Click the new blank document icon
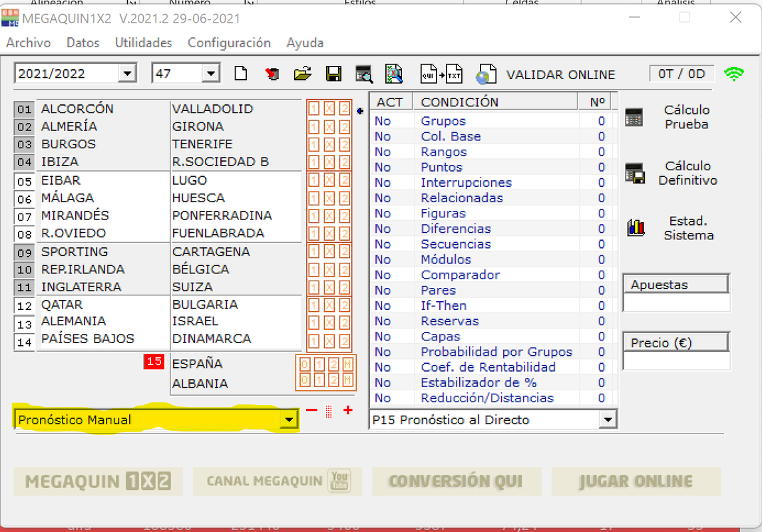The height and width of the screenshot is (532, 762). coord(240,74)
